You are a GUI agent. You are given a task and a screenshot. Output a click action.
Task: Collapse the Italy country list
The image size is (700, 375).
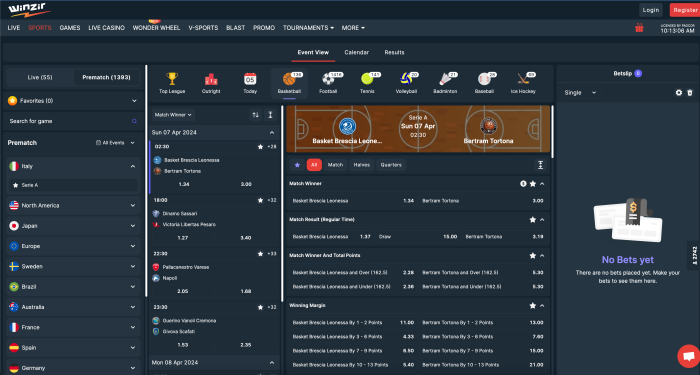pyautogui.click(x=133, y=166)
